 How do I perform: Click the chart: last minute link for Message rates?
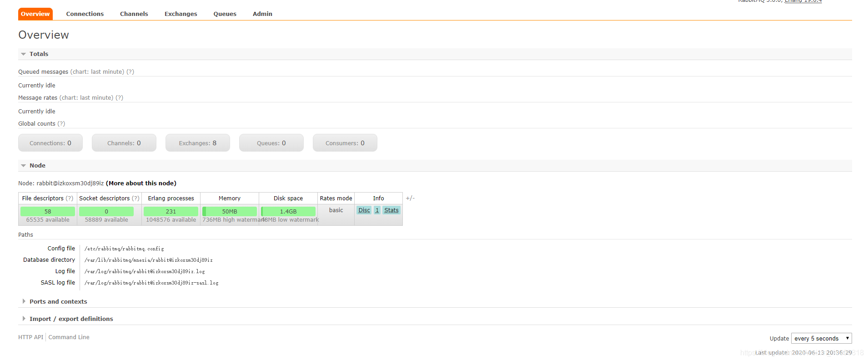click(86, 97)
